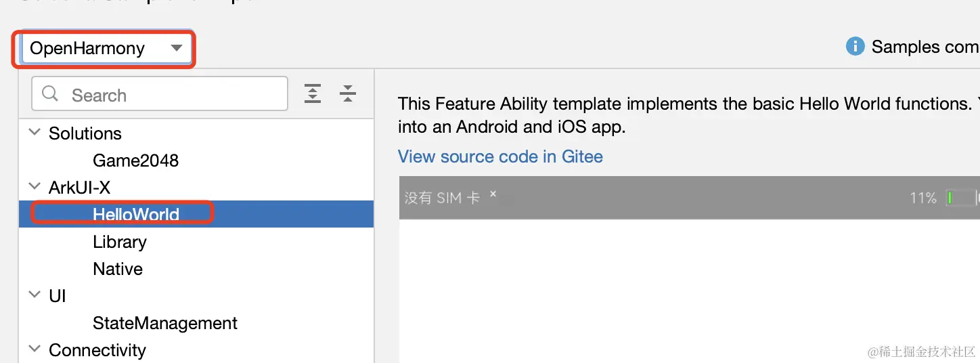The width and height of the screenshot is (980, 363).
Task: Select the StateManagement sample
Action: coord(165,323)
